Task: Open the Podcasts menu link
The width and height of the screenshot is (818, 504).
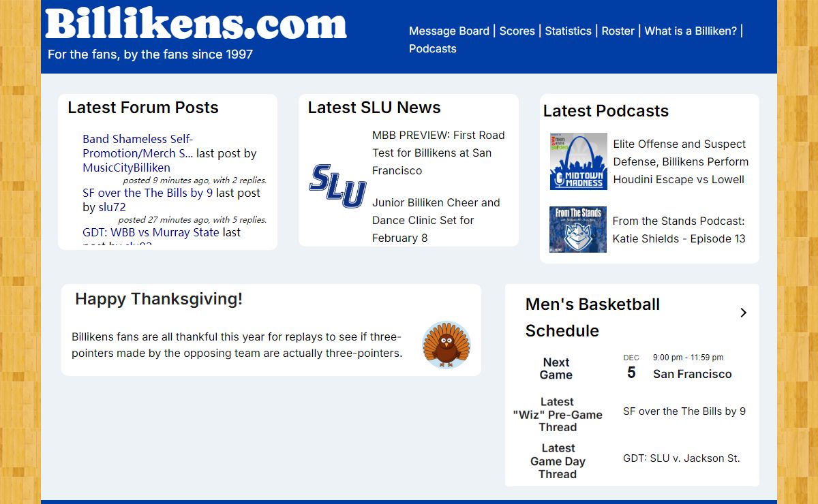Action: point(433,48)
